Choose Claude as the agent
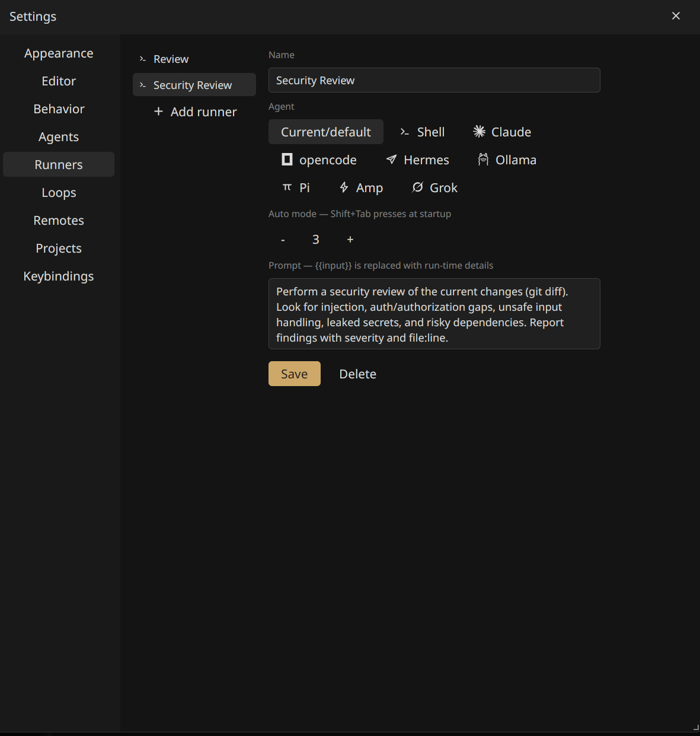 pos(502,132)
